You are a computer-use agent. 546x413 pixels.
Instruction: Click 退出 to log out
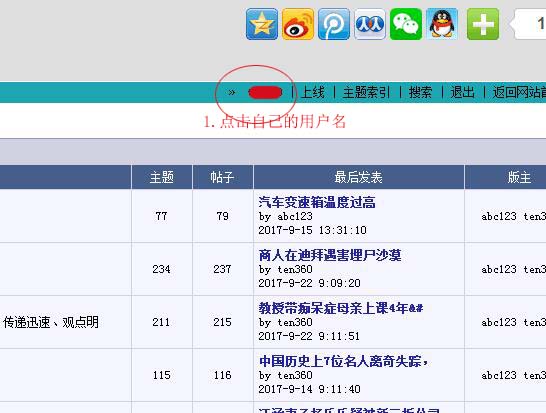462,93
